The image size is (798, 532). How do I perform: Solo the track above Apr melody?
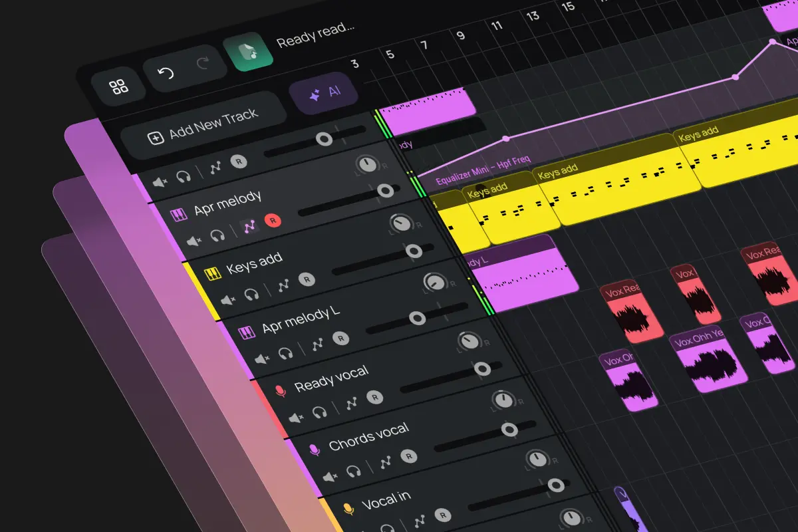click(184, 176)
